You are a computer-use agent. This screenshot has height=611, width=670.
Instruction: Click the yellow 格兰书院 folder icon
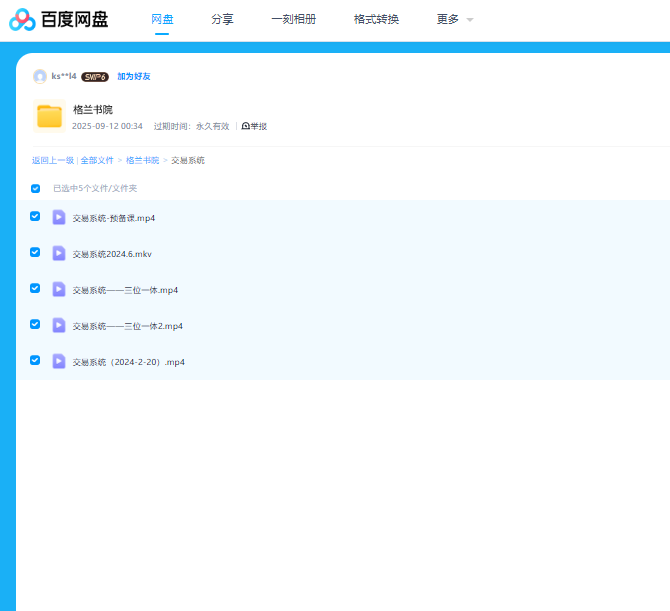click(x=50, y=116)
